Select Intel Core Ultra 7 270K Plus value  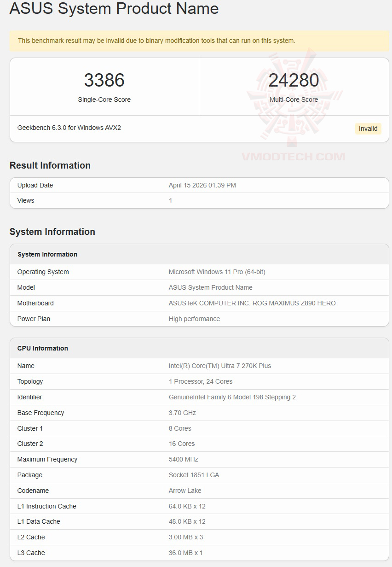(x=220, y=366)
